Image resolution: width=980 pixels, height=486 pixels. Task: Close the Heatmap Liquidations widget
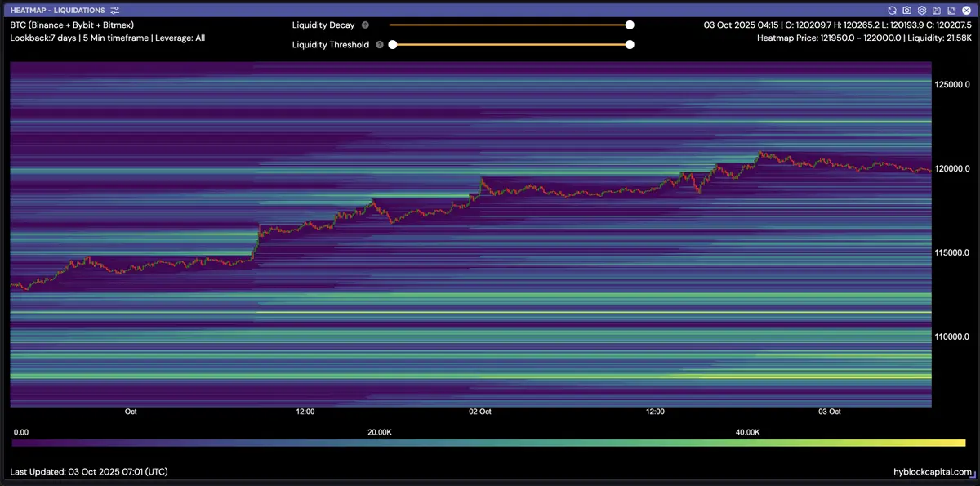[965, 10]
